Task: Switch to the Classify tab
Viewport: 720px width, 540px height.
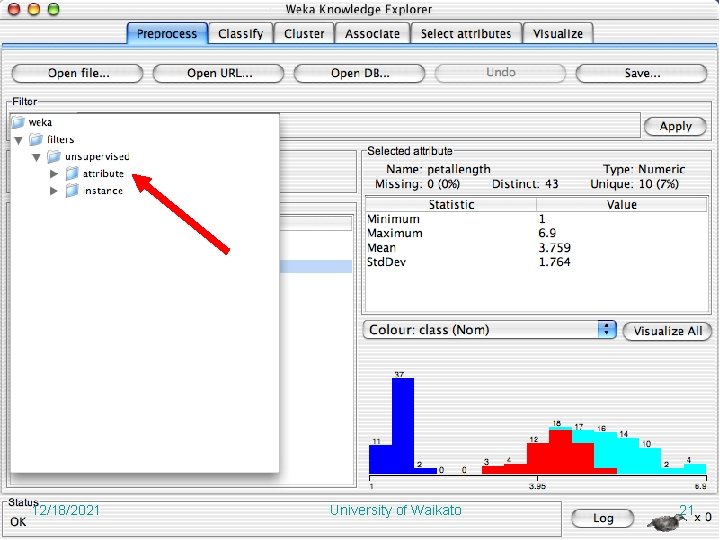Action: coord(241,34)
